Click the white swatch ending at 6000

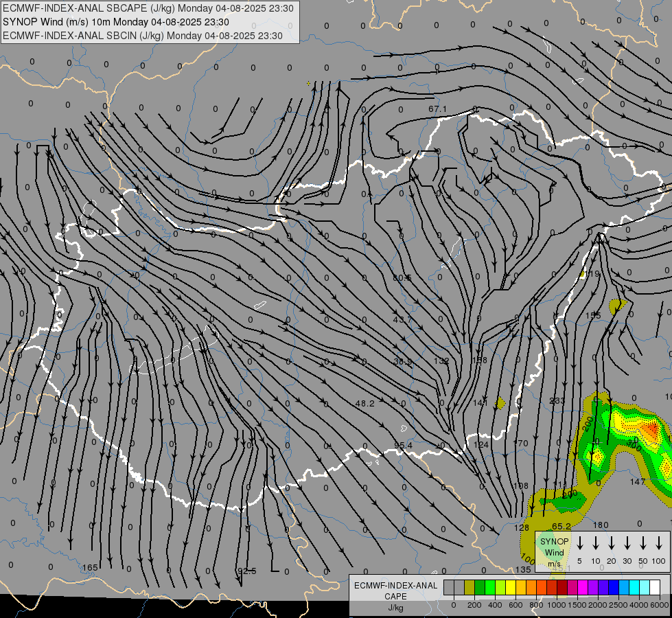coord(655,587)
